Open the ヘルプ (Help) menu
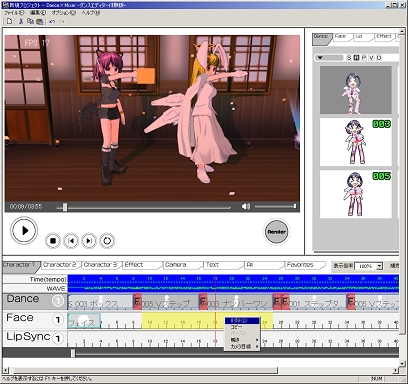The image size is (408, 384). (x=91, y=13)
